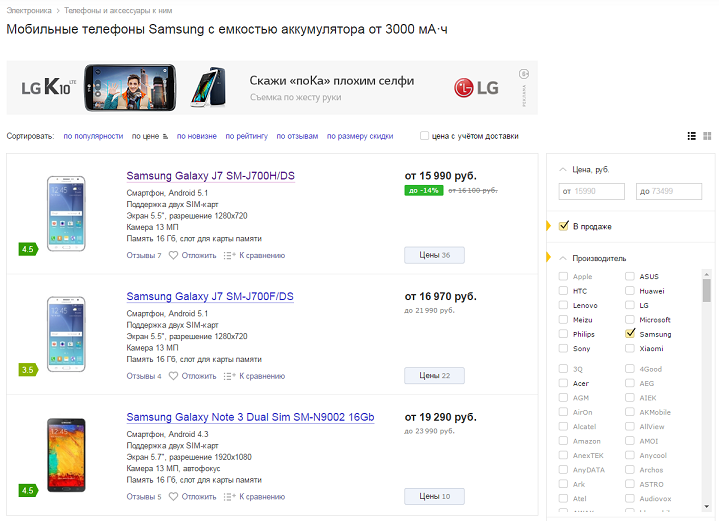Viewport: 719px width, 521px height.
Task: Open Отзывы 7 reviews link
Action: click(144, 255)
